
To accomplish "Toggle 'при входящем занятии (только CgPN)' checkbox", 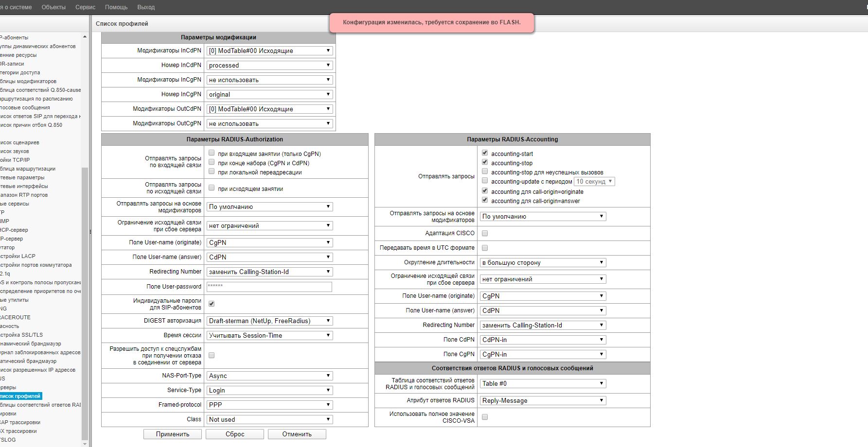I will click(x=212, y=153).
